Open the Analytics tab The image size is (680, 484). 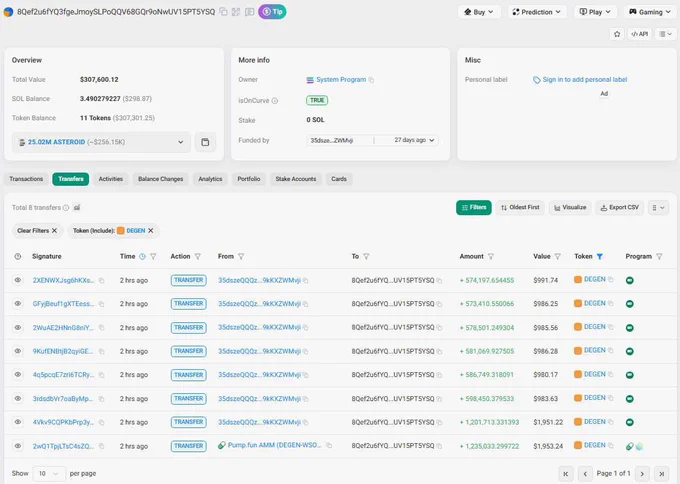pyautogui.click(x=210, y=179)
